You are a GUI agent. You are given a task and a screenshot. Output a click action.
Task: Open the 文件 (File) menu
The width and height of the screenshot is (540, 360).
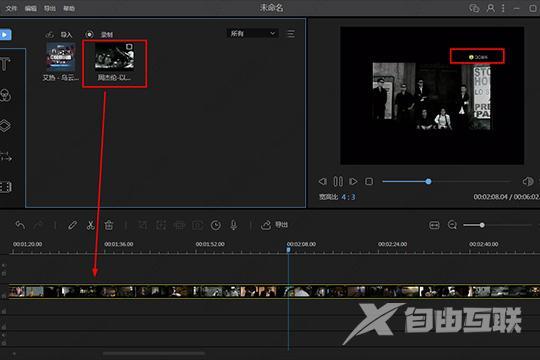(11, 8)
